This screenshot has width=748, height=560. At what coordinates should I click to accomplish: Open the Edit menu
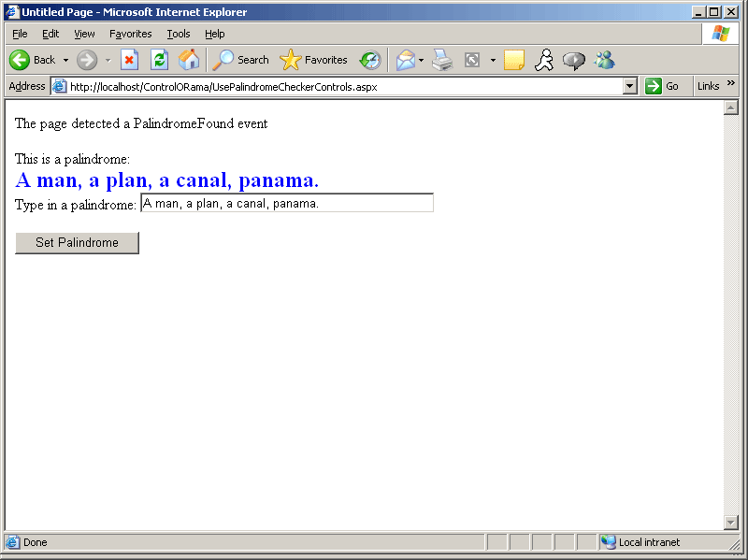(50, 34)
